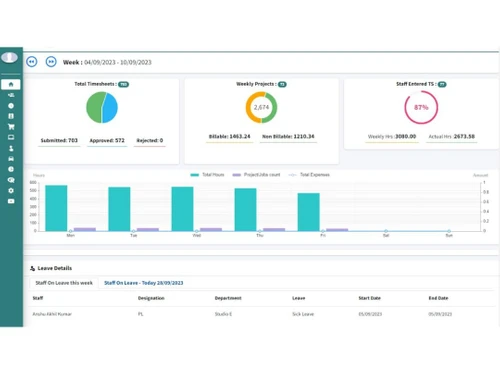
Task: Toggle Total Expenses legend entry
Action: coord(309,175)
